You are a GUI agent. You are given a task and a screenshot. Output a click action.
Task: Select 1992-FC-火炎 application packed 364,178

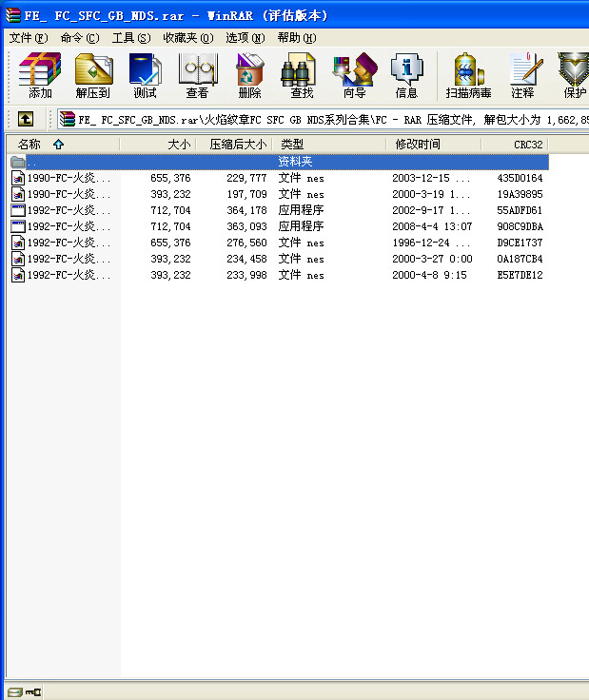278,210
